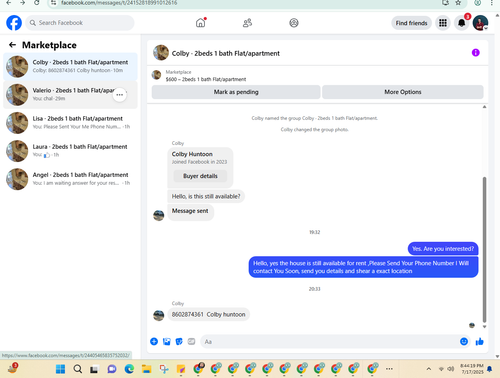Click Mark as pending button
The height and width of the screenshot is (378, 500).
236,92
